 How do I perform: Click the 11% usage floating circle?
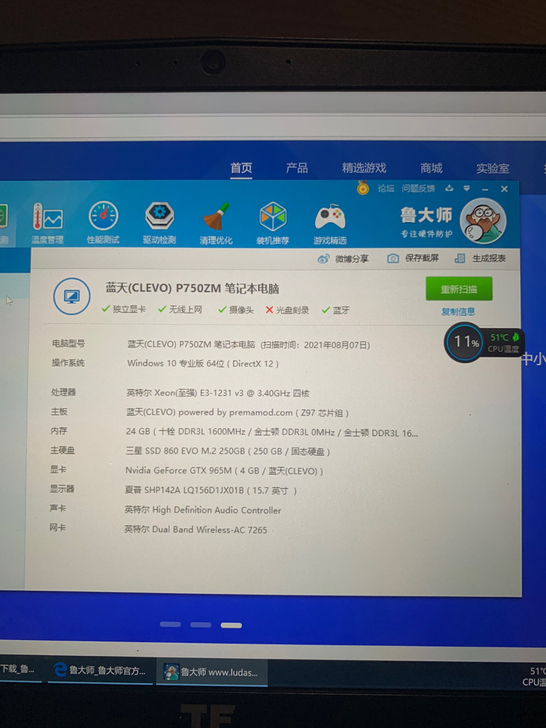coord(464,343)
